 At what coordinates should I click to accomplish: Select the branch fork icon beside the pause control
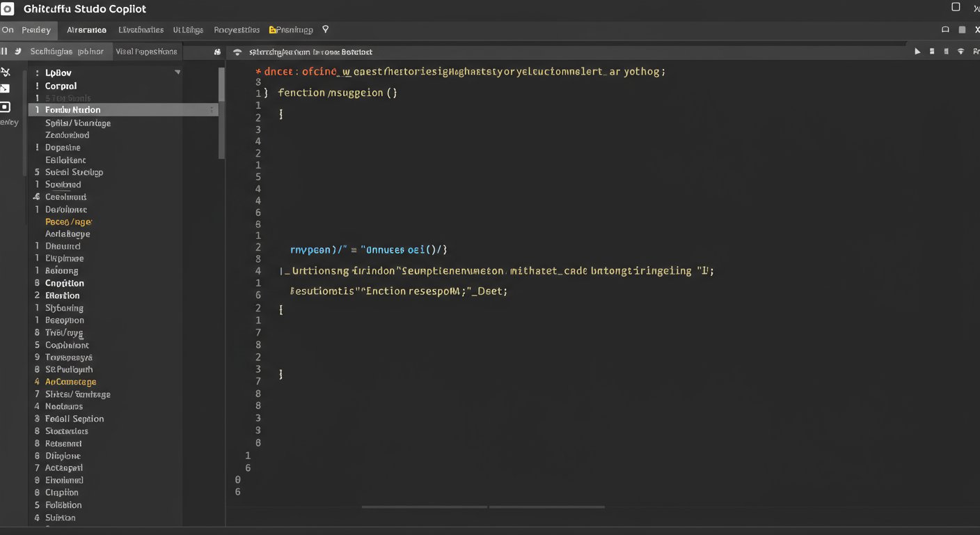tap(17, 51)
